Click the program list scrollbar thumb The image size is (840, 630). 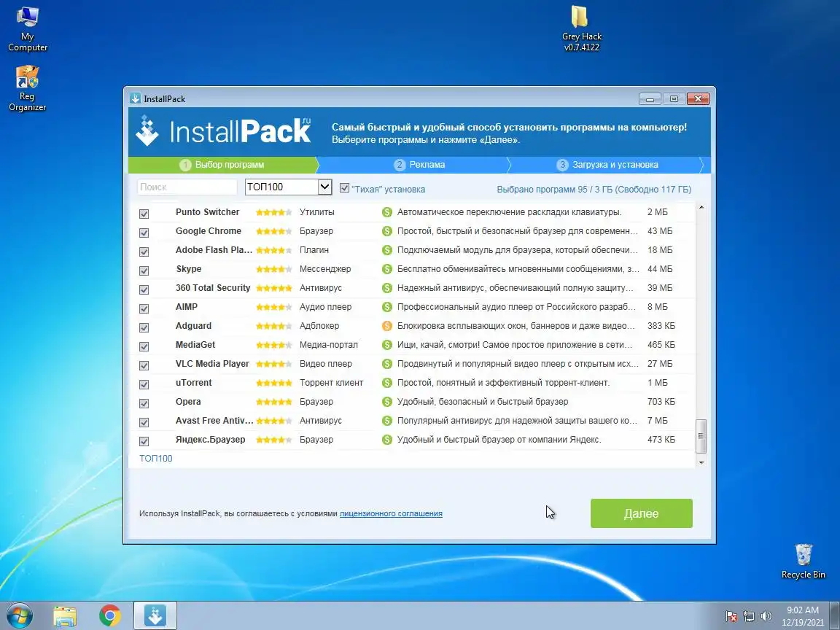tap(701, 436)
